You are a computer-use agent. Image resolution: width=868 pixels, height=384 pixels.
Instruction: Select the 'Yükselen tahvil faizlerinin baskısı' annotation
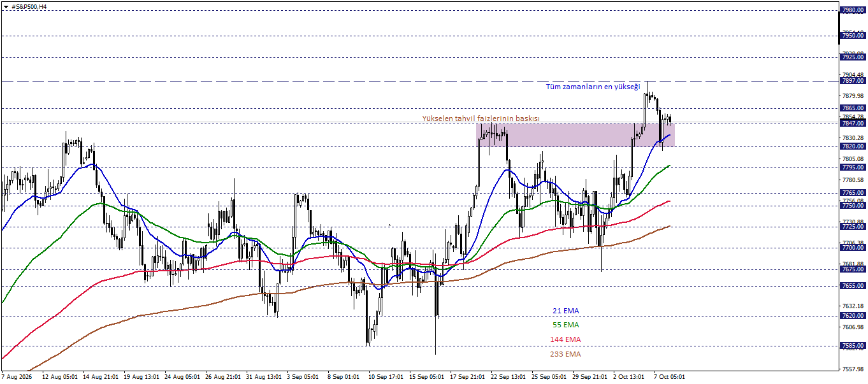click(481, 119)
